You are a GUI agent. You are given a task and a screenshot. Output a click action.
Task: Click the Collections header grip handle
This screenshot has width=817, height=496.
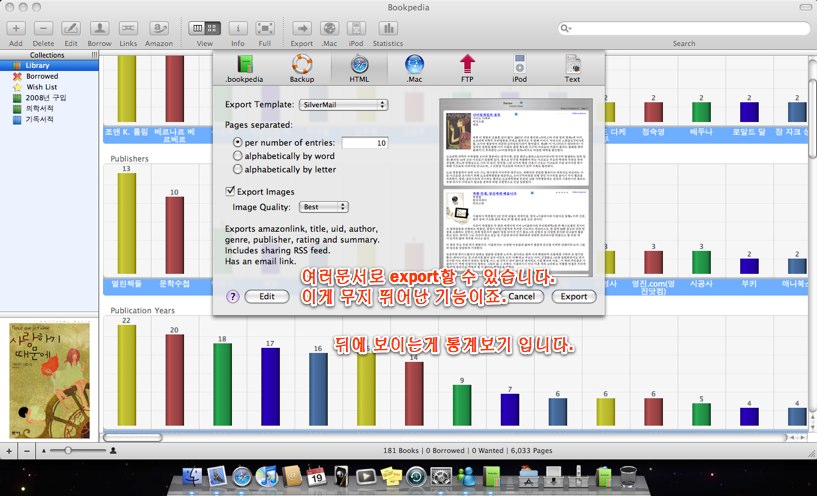[94, 55]
